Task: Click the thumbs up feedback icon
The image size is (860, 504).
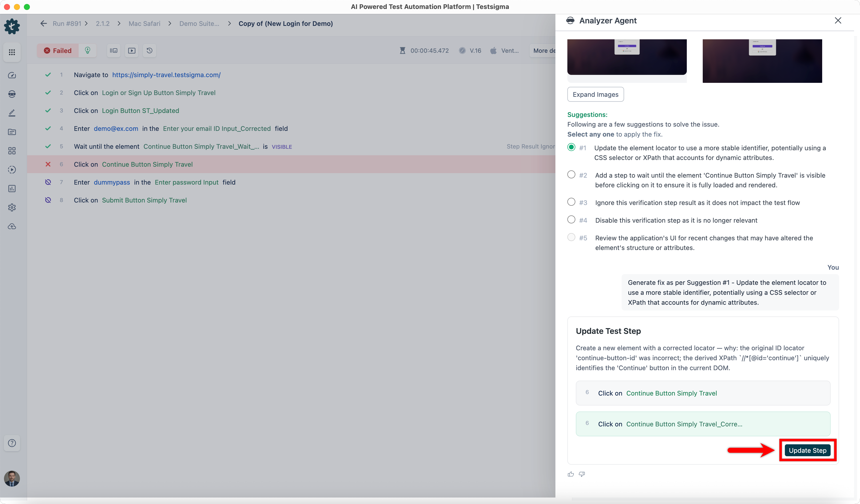Action: point(571,474)
